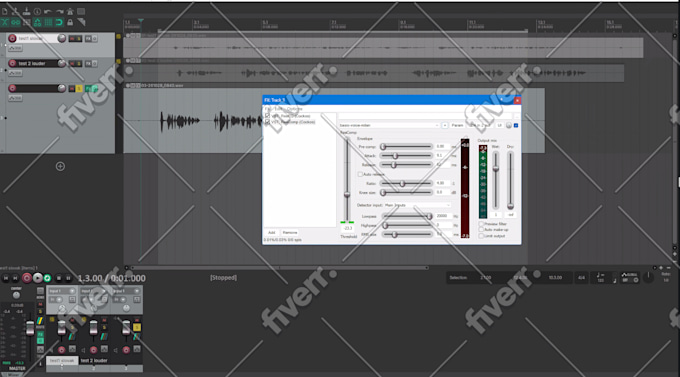Open FX menu in FX Track window
Screen dimensions: 680x377
click(x=267, y=109)
